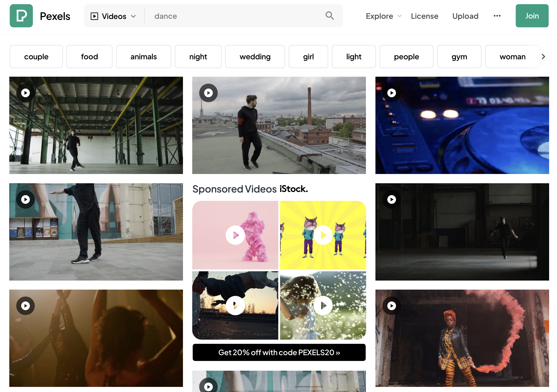Click the magnifying glass search icon
This screenshot has height=392, width=557.
(x=330, y=16)
